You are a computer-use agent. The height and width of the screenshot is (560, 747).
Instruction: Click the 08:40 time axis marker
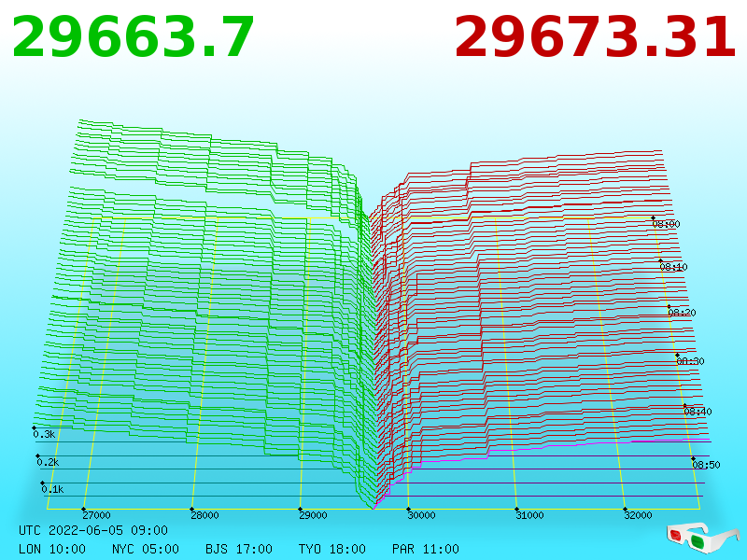tap(698, 412)
